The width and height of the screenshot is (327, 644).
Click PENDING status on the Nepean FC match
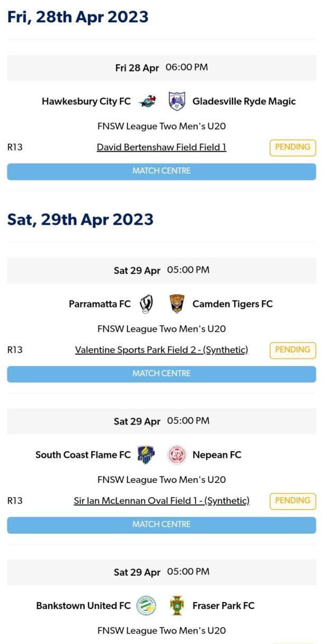(x=292, y=500)
